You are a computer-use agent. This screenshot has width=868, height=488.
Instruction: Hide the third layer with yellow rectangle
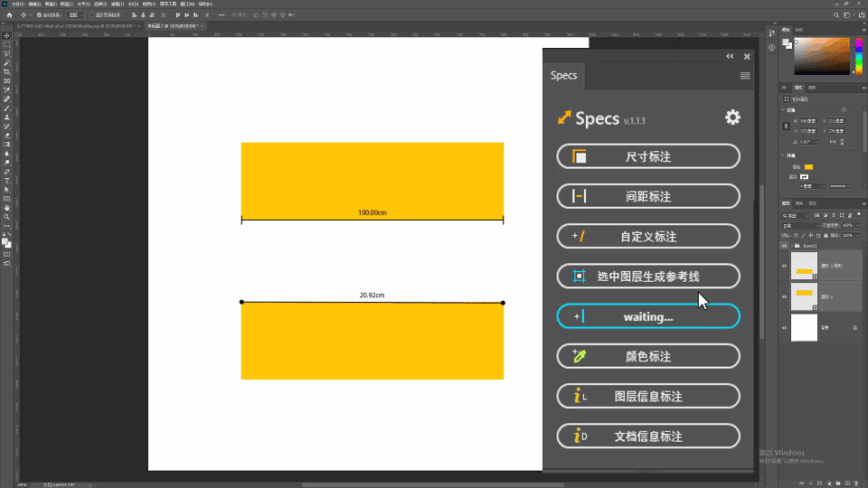(x=784, y=296)
